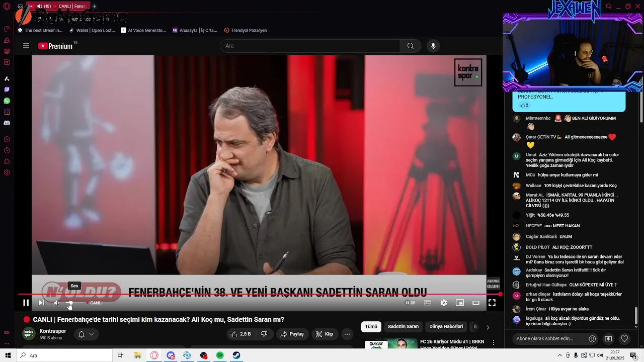Skip to the next video

point(41,303)
